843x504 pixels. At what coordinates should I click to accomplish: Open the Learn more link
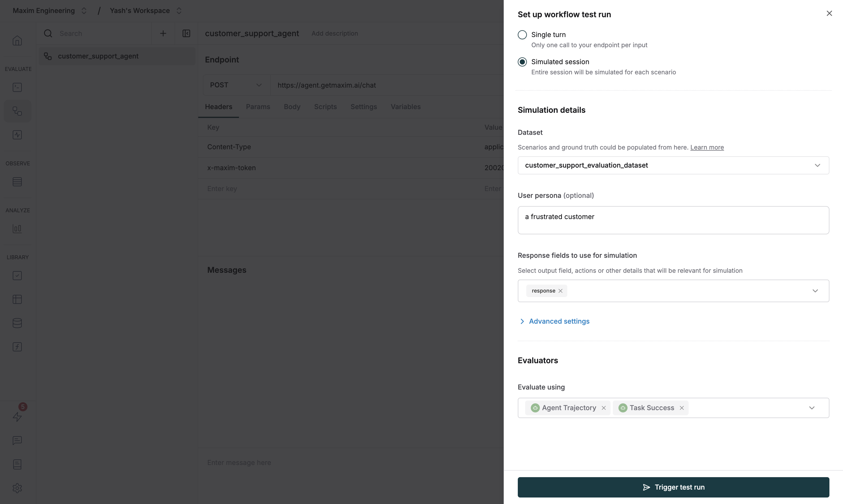click(x=707, y=147)
